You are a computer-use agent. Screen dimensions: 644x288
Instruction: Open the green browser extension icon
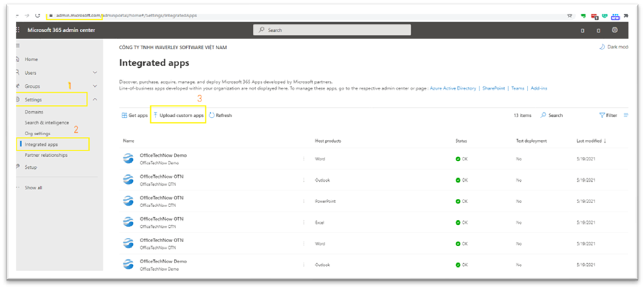[x=583, y=16]
